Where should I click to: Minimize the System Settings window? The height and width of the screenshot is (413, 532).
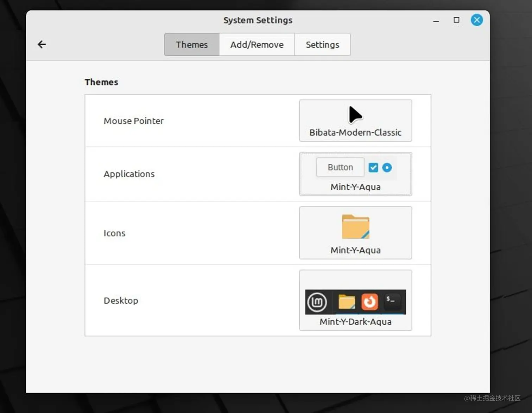pyautogui.click(x=436, y=20)
